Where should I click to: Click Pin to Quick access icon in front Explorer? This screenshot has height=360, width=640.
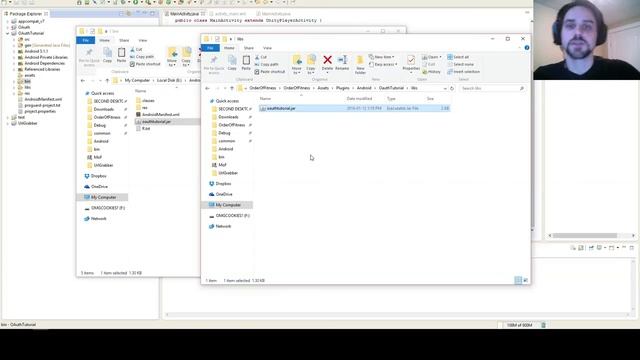214,60
